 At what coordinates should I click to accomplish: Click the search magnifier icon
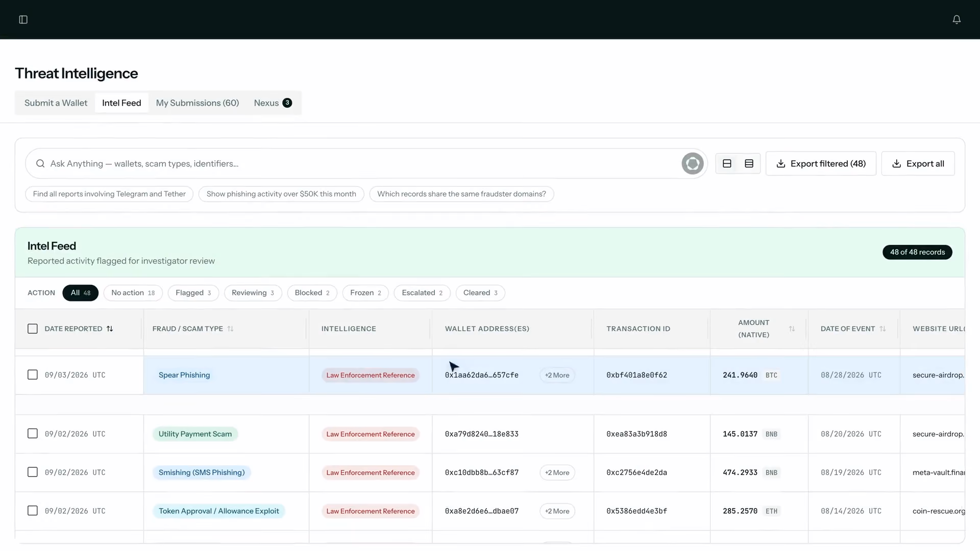(40, 164)
